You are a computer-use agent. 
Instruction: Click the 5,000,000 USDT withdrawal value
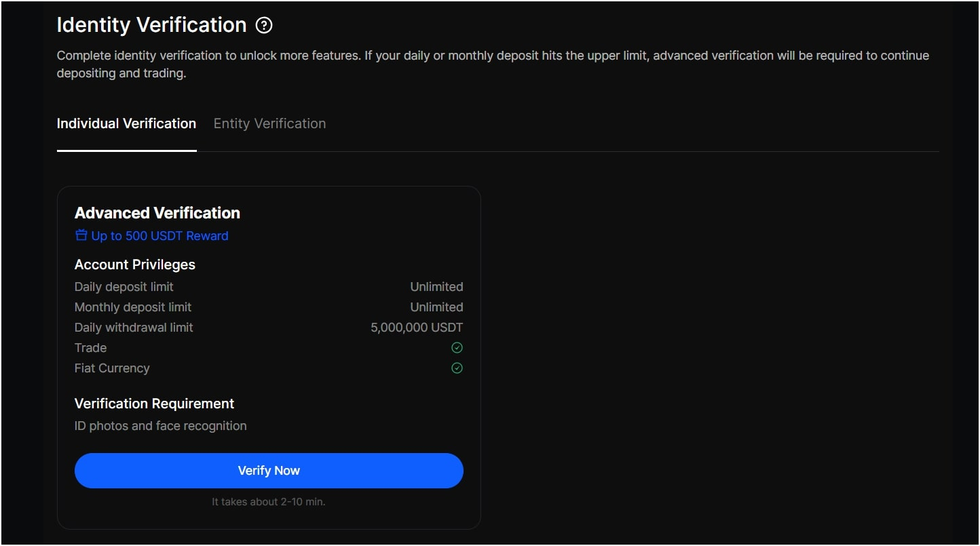click(x=417, y=328)
